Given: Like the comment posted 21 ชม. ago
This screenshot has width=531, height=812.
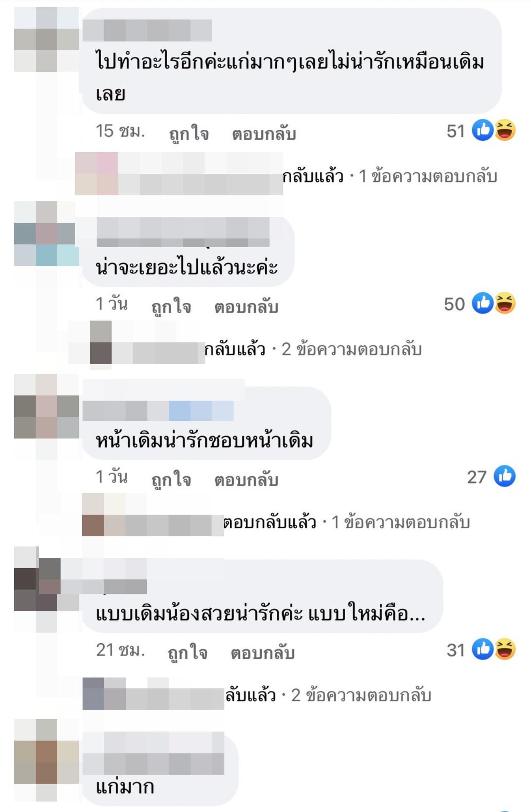Looking at the screenshot, I should (x=188, y=653).
